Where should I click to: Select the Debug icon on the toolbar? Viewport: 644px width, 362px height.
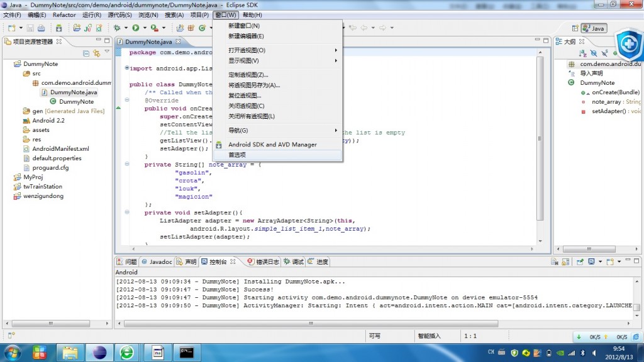pyautogui.click(x=116, y=28)
